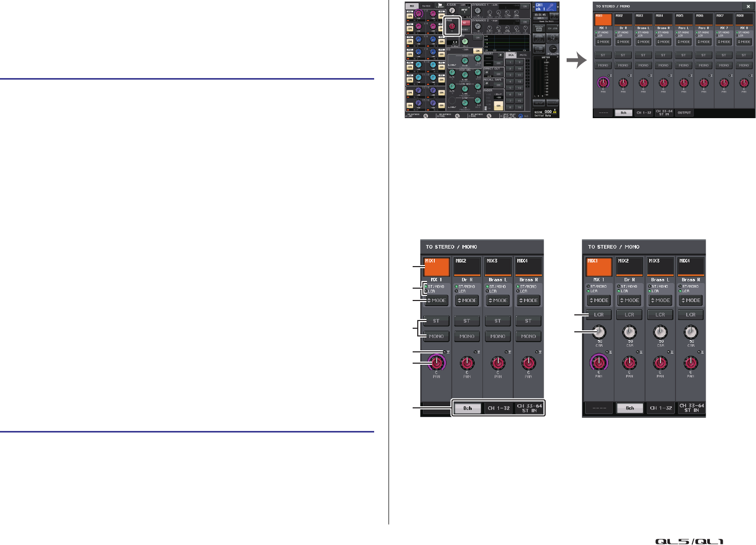Viewport: 756px width, 545px height.
Task: Click MIX1 PAN knob in ST/MONO-mode four-channel window
Action: tap(436, 363)
